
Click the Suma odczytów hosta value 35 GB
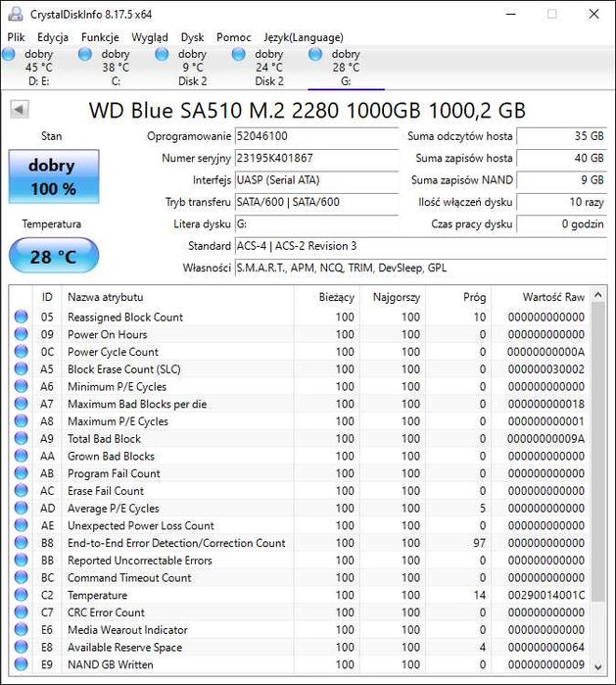pos(562,136)
